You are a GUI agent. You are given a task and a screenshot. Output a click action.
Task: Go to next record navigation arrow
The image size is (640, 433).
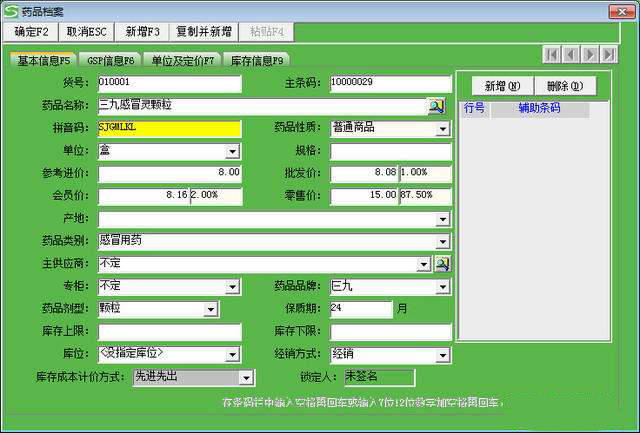coord(590,55)
